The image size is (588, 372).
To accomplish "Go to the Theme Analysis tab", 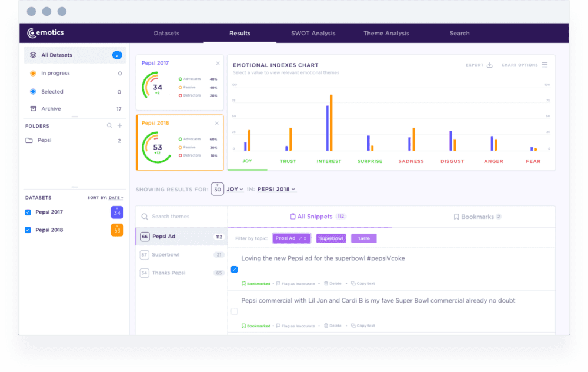I will click(386, 33).
